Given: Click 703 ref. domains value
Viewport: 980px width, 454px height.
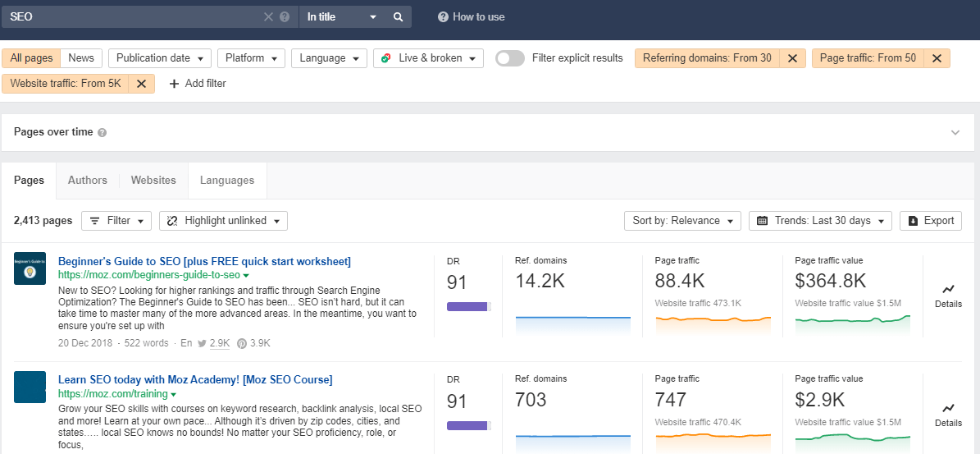Looking at the screenshot, I should point(531,400).
